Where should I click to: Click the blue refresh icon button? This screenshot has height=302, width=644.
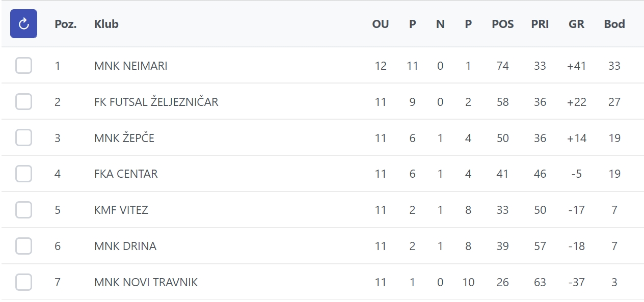tap(23, 23)
